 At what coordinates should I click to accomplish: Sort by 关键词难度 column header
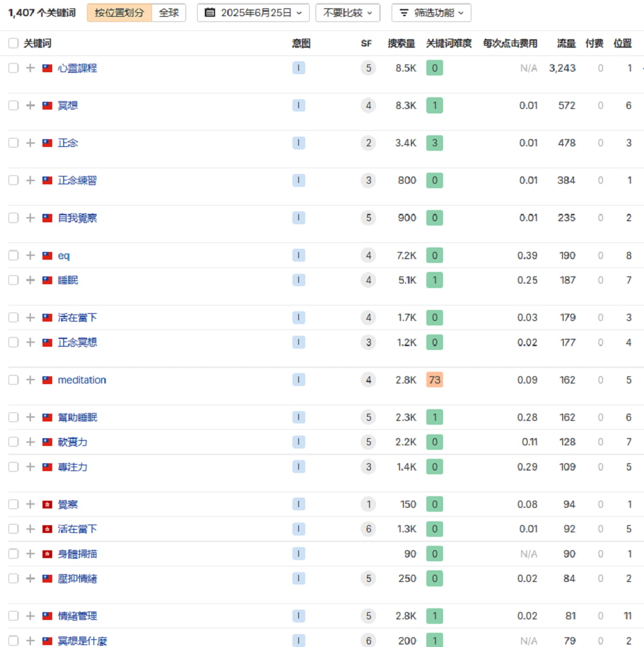coord(449,43)
